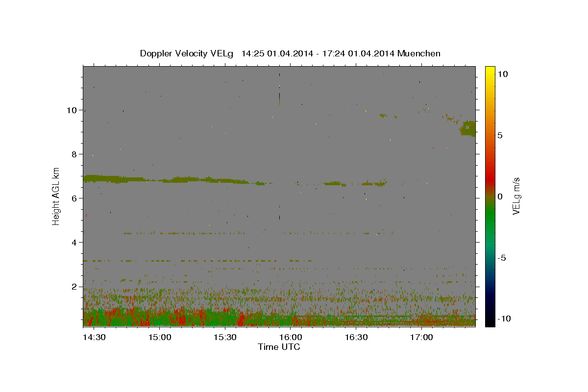Select the 10 km height label
588x392 pixels.
[72, 110]
